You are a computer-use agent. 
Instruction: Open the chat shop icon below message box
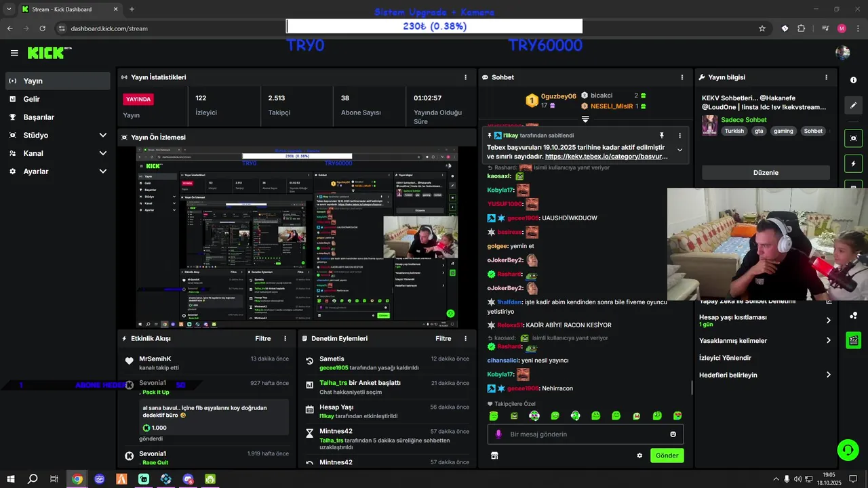click(494, 455)
